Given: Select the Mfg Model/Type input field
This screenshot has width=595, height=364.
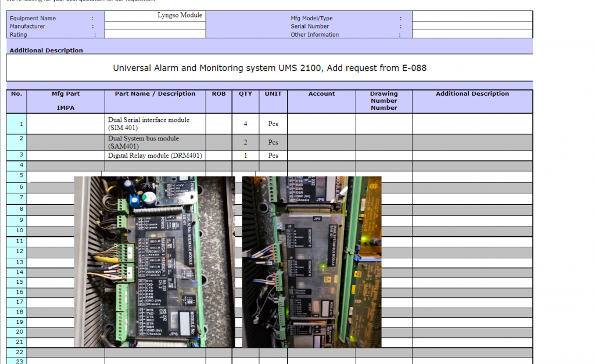Looking at the screenshot, I should tap(472, 16).
